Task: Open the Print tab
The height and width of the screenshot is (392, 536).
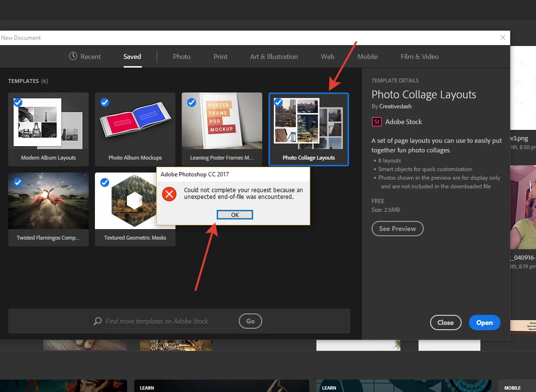Action: 220,57
